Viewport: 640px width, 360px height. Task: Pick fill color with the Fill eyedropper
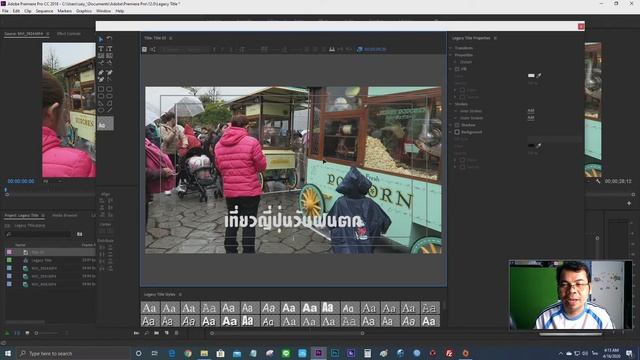click(539, 76)
